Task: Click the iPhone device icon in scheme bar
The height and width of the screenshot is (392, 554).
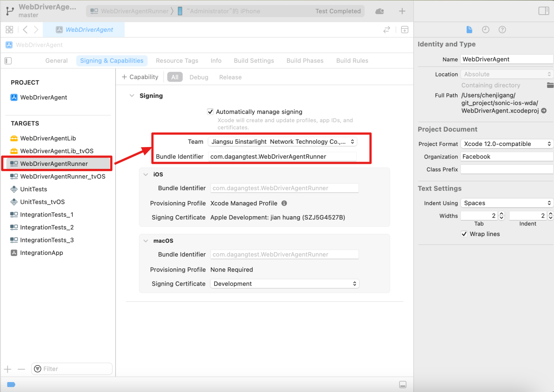Action: (180, 11)
